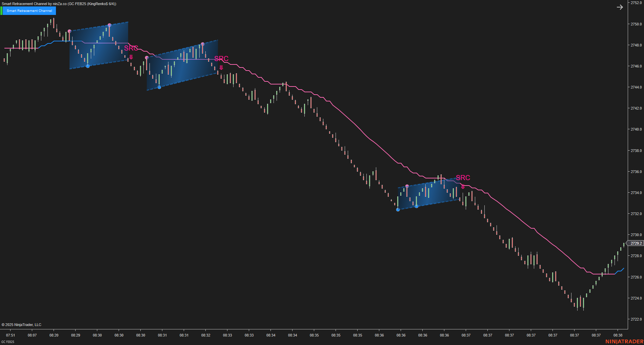Click the blue anchor dot beneath the third channel
Screen dimensions: 644x345
coord(397,210)
